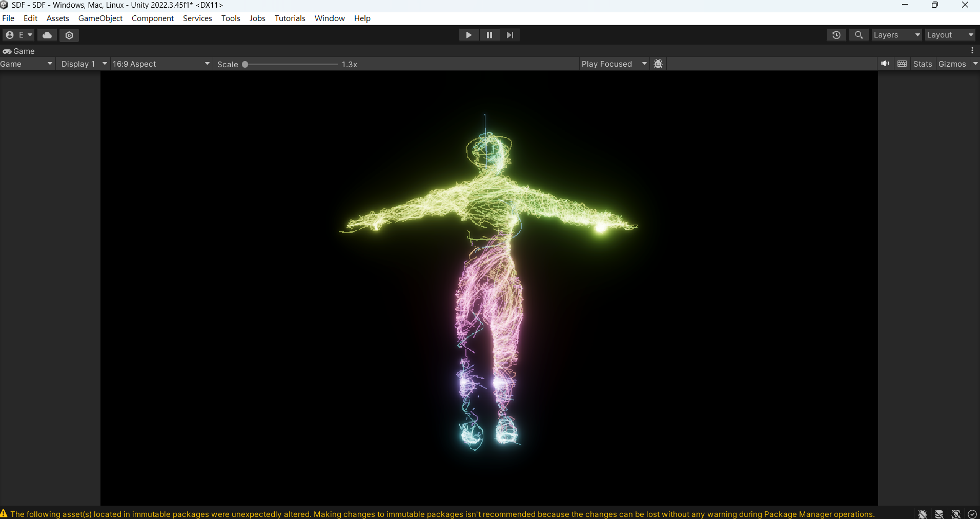
Task: Mute audio in Game view
Action: point(885,64)
